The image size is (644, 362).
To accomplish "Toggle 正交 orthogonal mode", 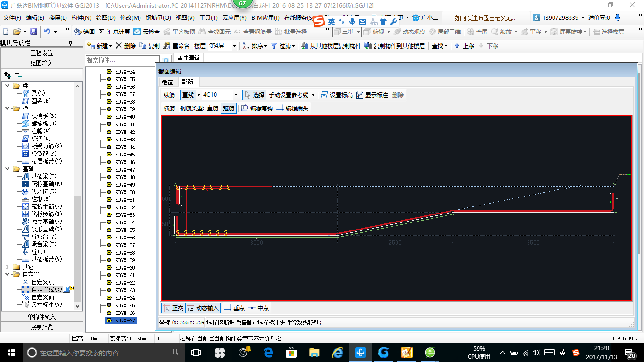I will coord(173,308).
